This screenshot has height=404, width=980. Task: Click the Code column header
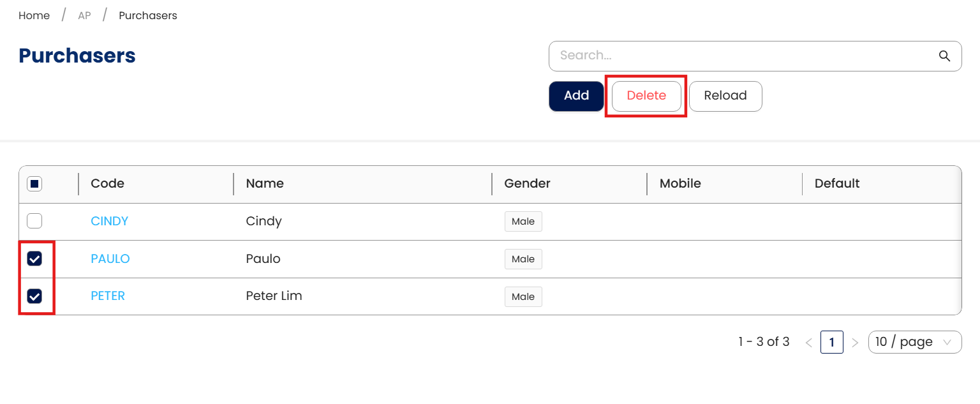point(108,184)
